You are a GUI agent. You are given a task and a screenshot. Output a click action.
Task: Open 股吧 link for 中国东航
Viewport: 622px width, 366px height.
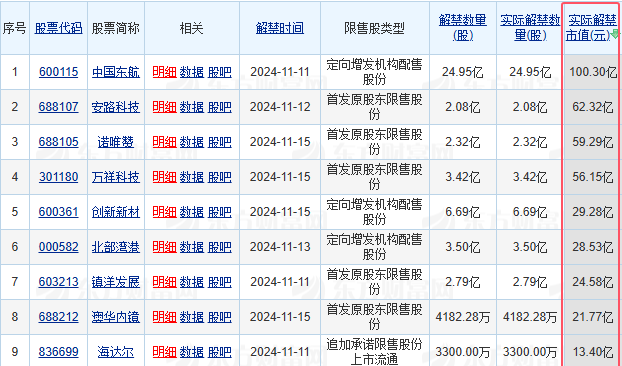(220, 72)
